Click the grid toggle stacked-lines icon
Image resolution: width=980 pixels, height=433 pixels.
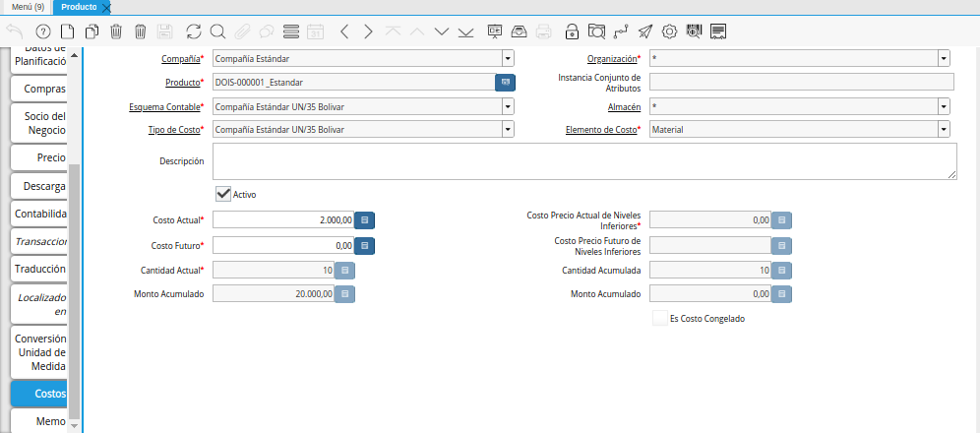click(291, 31)
